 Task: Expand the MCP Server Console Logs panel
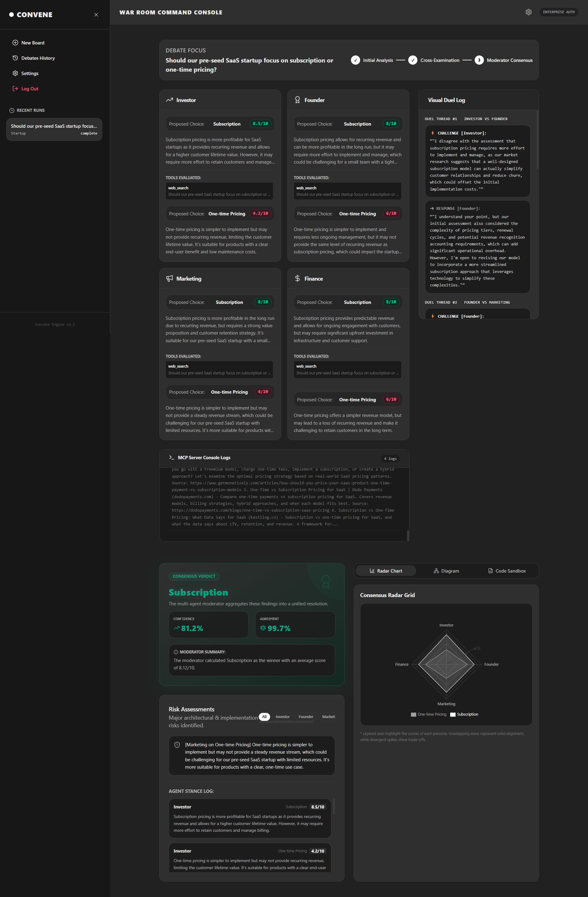pos(284,458)
